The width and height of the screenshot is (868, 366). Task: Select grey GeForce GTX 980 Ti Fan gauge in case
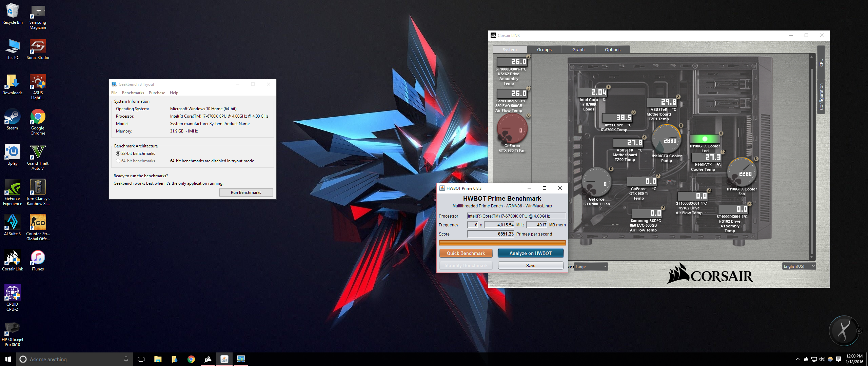(x=596, y=182)
